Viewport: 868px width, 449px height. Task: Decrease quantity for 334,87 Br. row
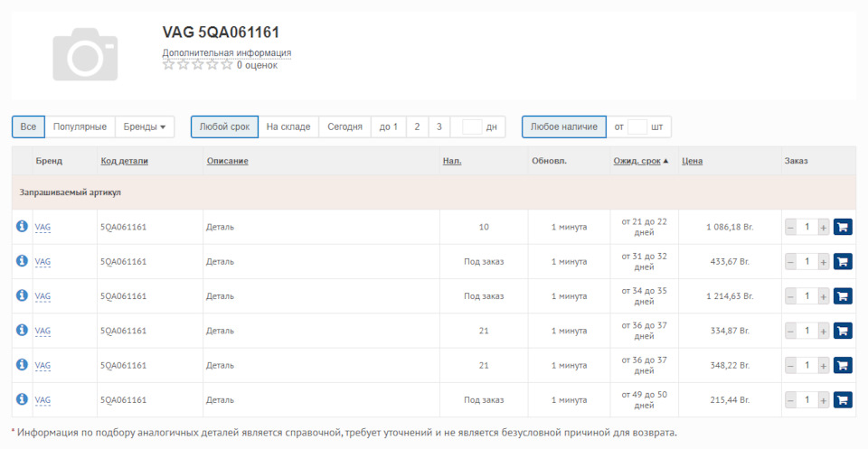790,332
